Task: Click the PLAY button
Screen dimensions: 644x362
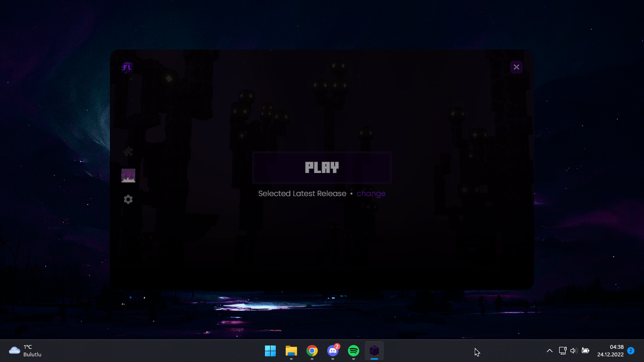Action: click(x=322, y=167)
